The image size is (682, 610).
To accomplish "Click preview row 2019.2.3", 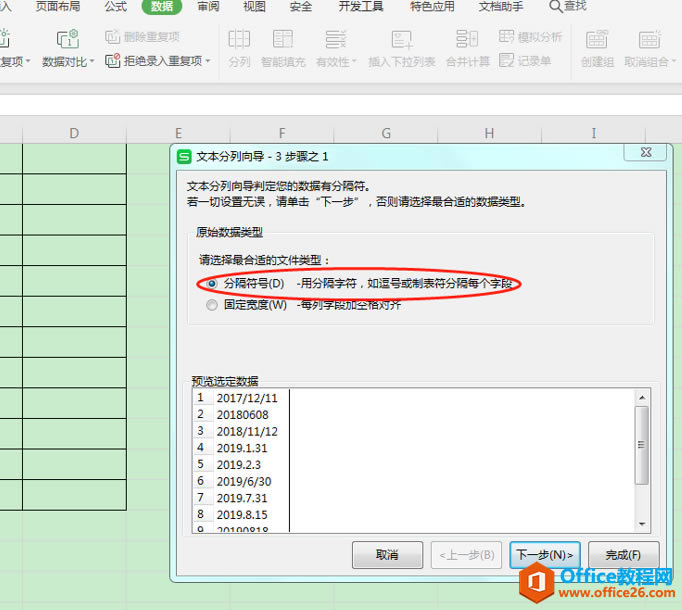I will click(x=238, y=465).
